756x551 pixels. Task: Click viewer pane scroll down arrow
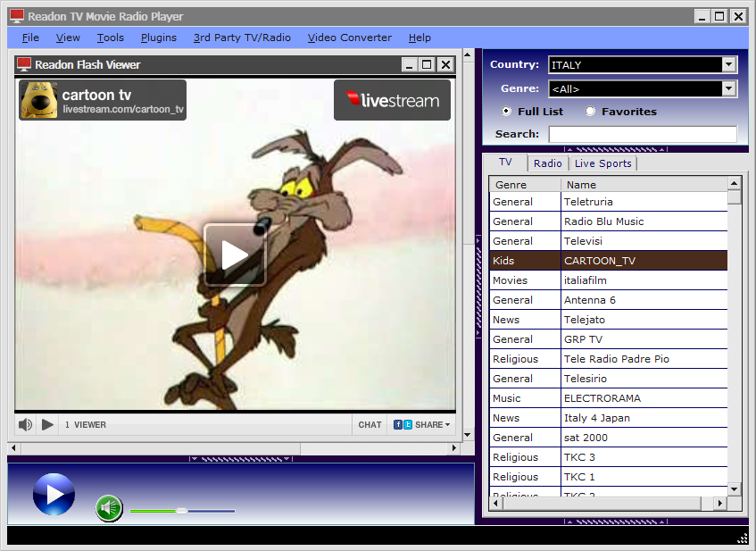tap(467, 435)
